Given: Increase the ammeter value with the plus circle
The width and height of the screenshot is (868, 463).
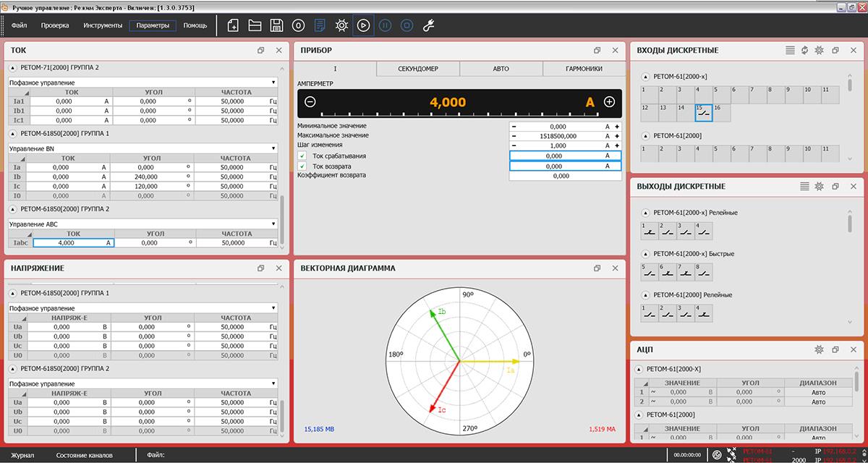Looking at the screenshot, I should point(609,102).
